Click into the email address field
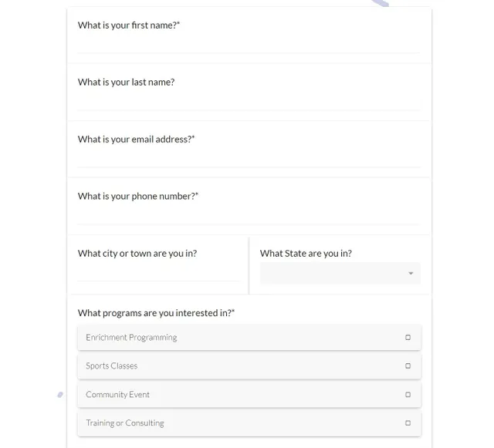494x448 pixels. pos(249,160)
